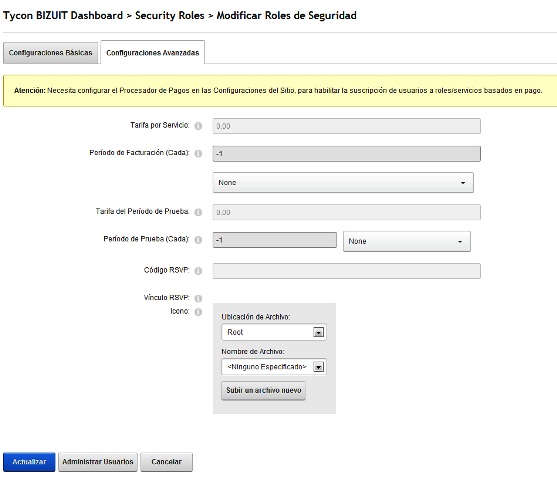
Task: Open the trial period None dropdown
Action: [x=406, y=241]
